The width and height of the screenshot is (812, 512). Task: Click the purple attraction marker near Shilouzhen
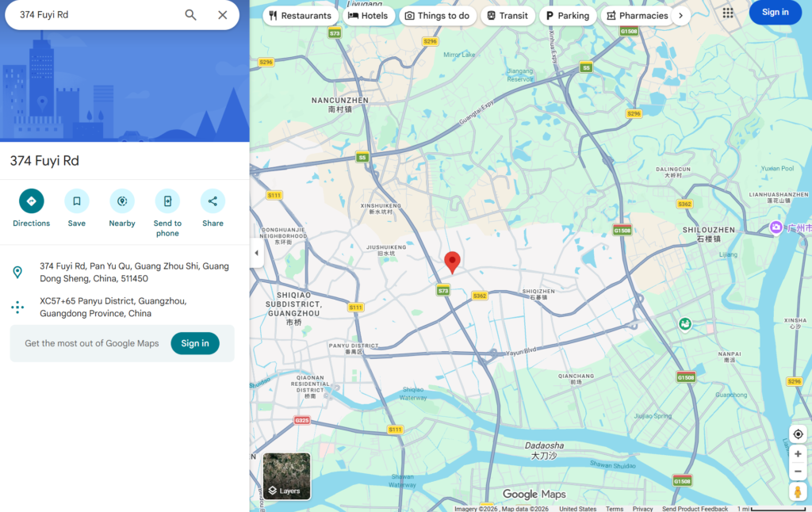coord(776,227)
